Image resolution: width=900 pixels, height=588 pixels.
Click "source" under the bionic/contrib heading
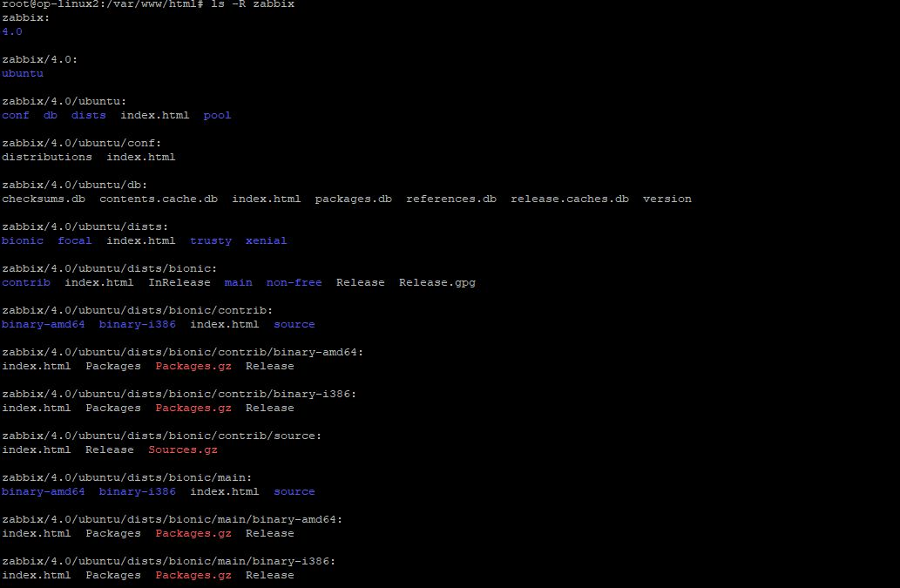tap(294, 325)
